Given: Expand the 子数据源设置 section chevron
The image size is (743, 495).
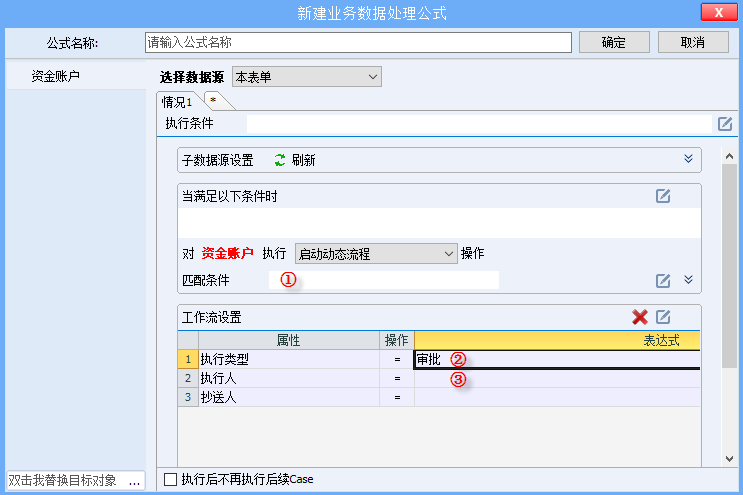Looking at the screenshot, I should click(688, 159).
